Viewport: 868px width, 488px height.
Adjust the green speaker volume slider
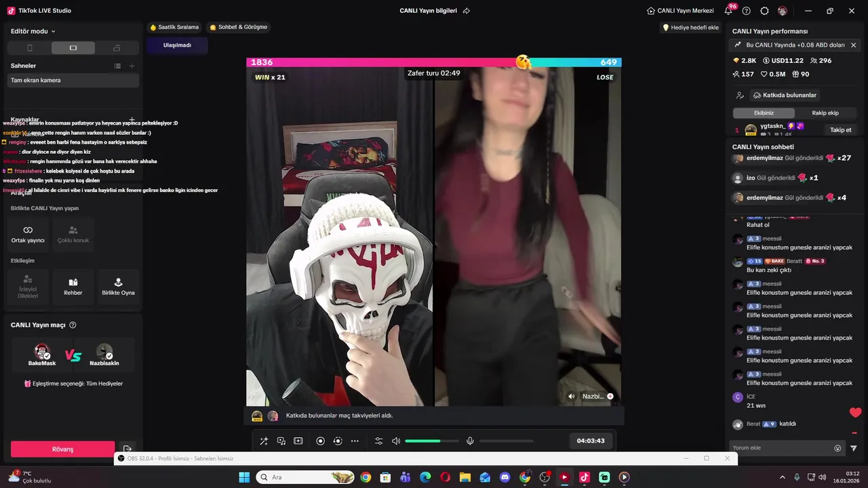pyautogui.click(x=431, y=441)
